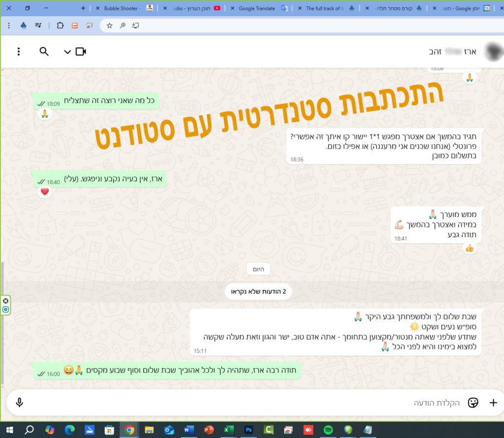The height and width of the screenshot is (438, 504).
Task: Open Chrome's Extensions puzzle icon
Action: [x=61, y=26]
